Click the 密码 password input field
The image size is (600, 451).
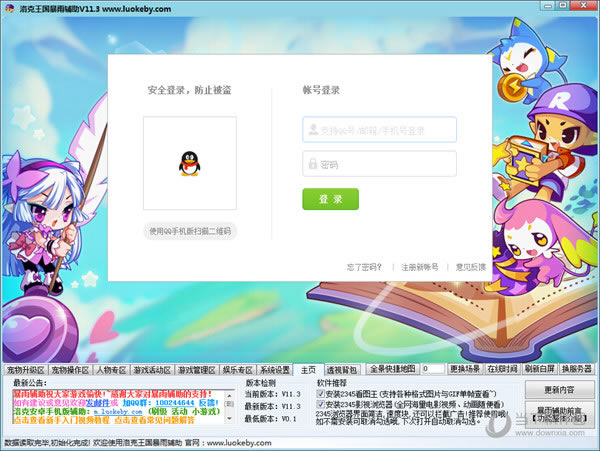tap(379, 164)
